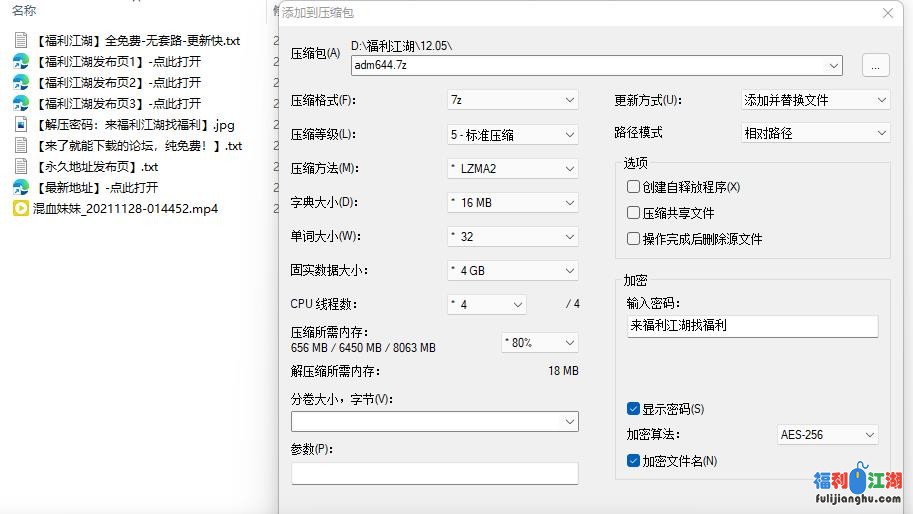Screen dimensions: 913x514
Task: Click the text file icon for 全免费-无套路-更新快
Action: (20, 41)
